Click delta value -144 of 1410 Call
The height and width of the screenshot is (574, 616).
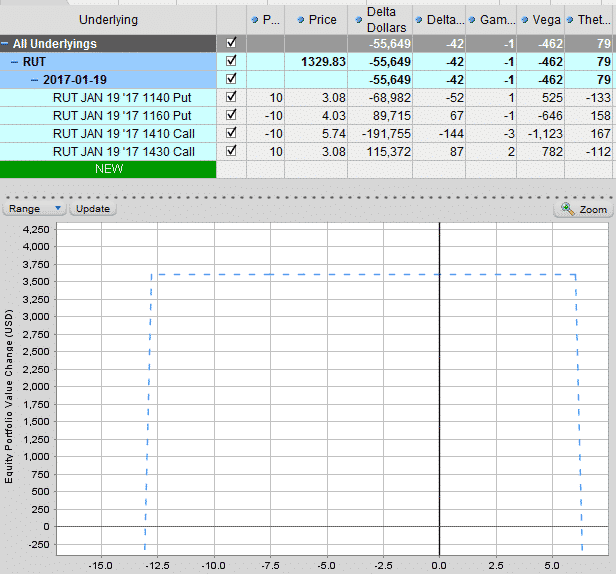click(451, 134)
